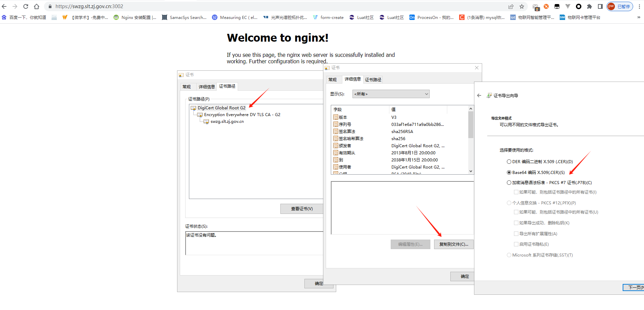This screenshot has height=310, width=644.
Task: Select the 签名哈希算法 field row
Action: 400,139
